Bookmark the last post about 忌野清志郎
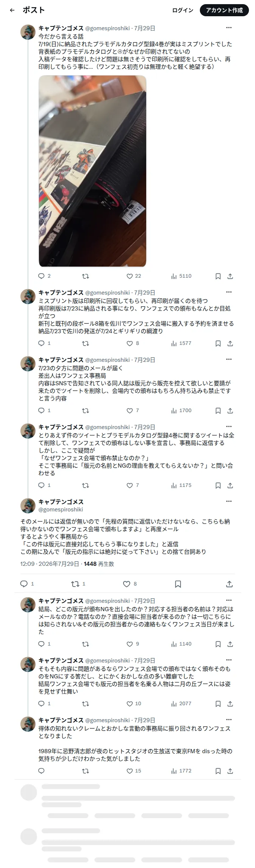The image size is (255, 868). click(x=218, y=771)
